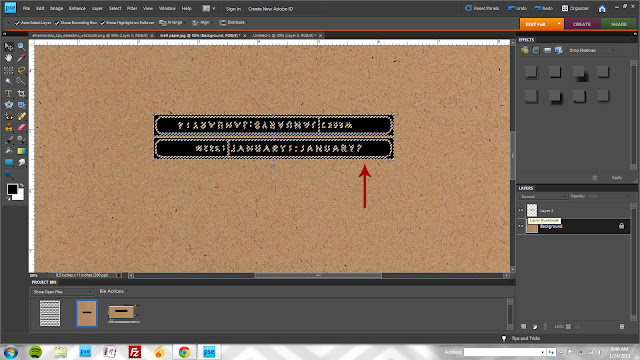The width and height of the screenshot is (640, 360).
Task: Hide Layer 2 visibility eye
Action: tap(521, 211)
